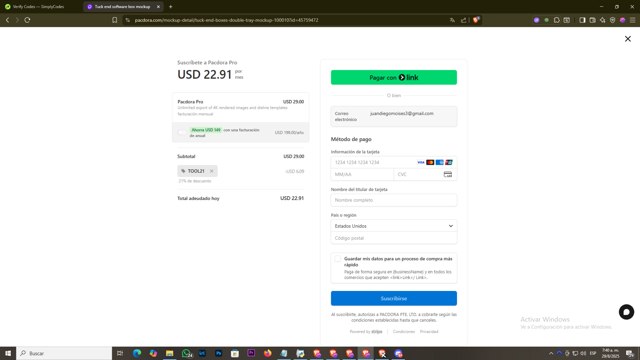Open Task View on taskbar

[x=120, y=353]
